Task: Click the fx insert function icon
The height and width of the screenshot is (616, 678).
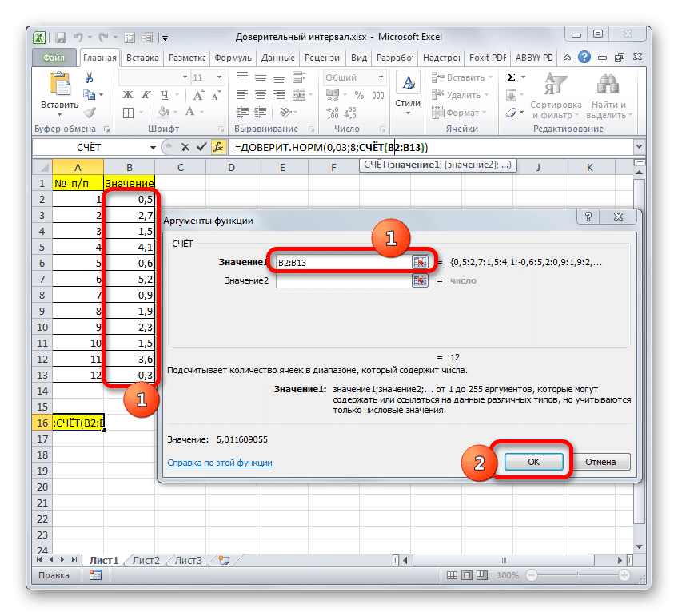Action: (x=218, y=147)
